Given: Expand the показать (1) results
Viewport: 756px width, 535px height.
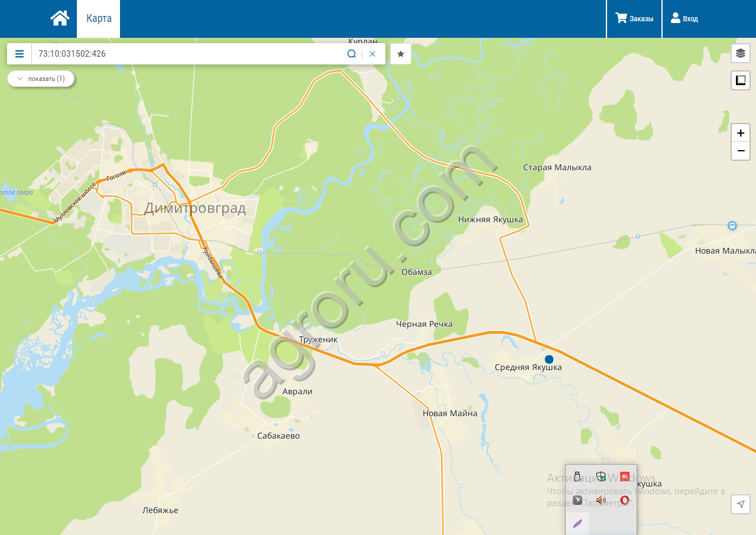Looking at the screenshot, I should click(41, 79).
